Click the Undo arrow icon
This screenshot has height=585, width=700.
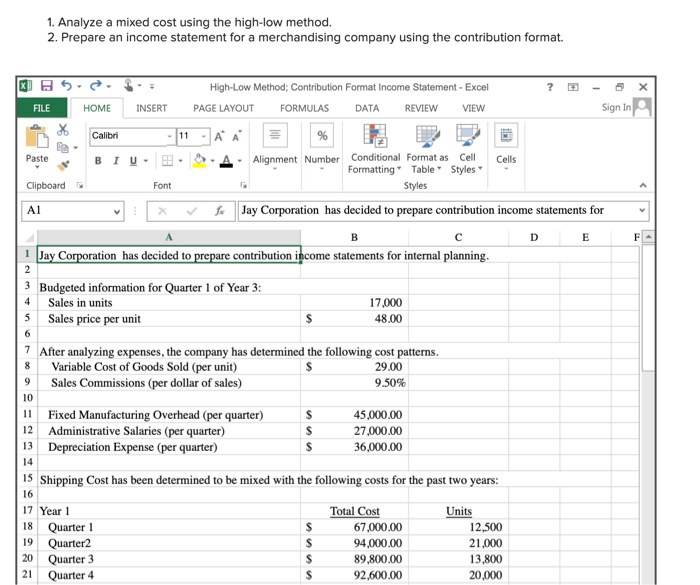66,85
